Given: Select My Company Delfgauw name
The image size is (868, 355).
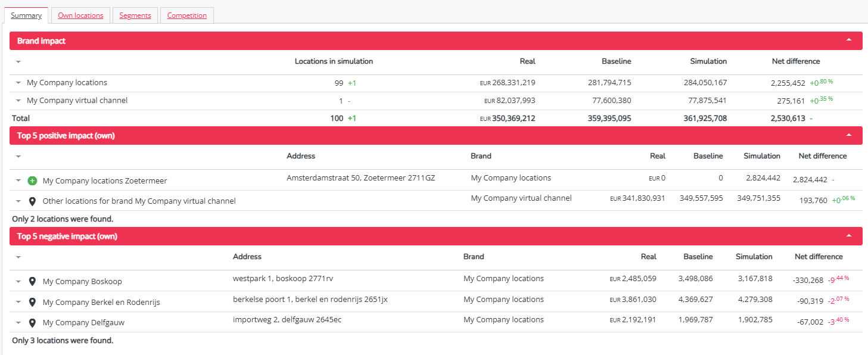Looking at the screenshot, I should (83, 322).
